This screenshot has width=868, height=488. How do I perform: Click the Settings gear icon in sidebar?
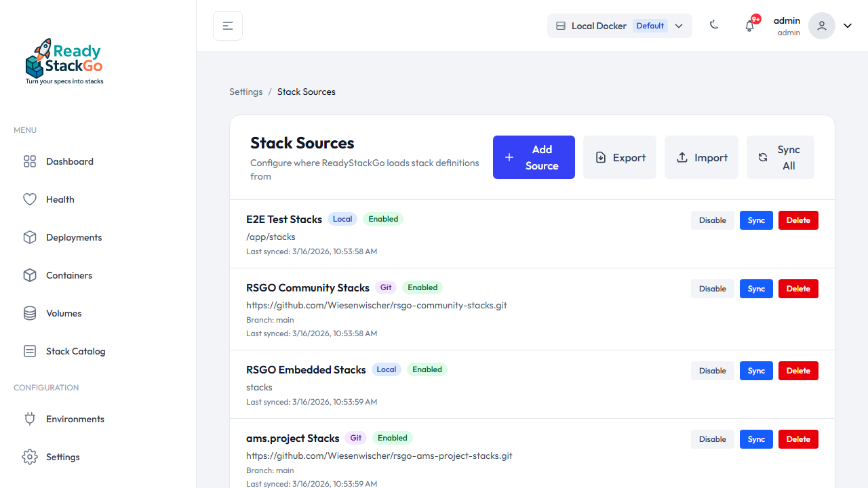click(30, 457)
